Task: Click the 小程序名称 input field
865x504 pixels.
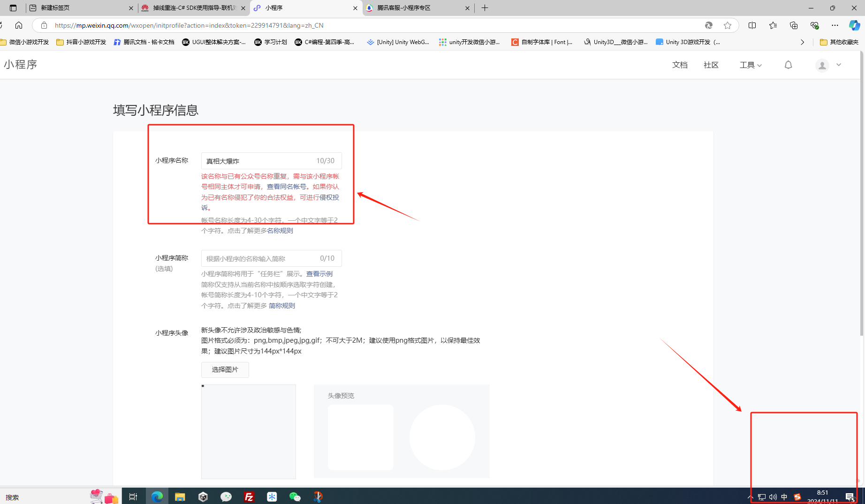Action: 271,161
